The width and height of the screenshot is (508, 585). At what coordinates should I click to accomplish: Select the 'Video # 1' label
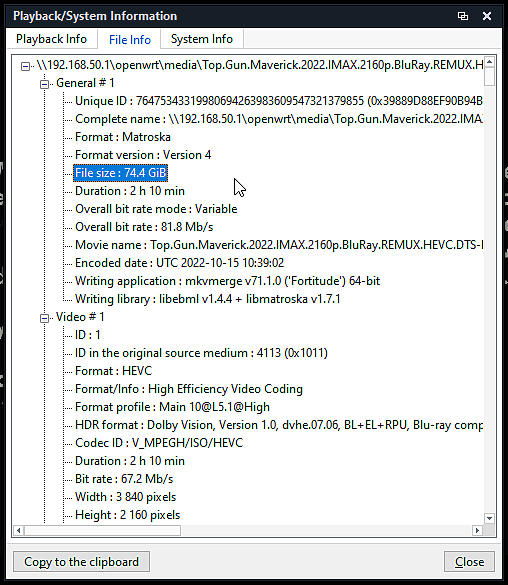(x=80, y=317)
